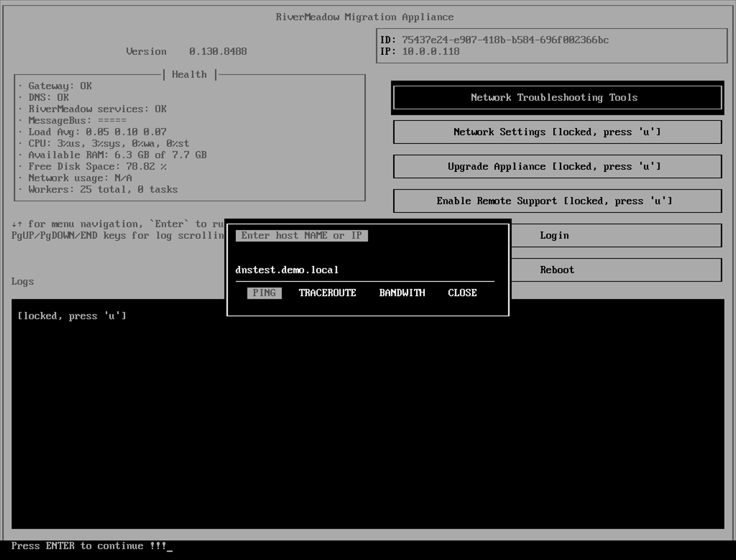This screenshot has width=736, height=560.
Task: Select Enable Remote Support menu entry
Action: point(557,201)
